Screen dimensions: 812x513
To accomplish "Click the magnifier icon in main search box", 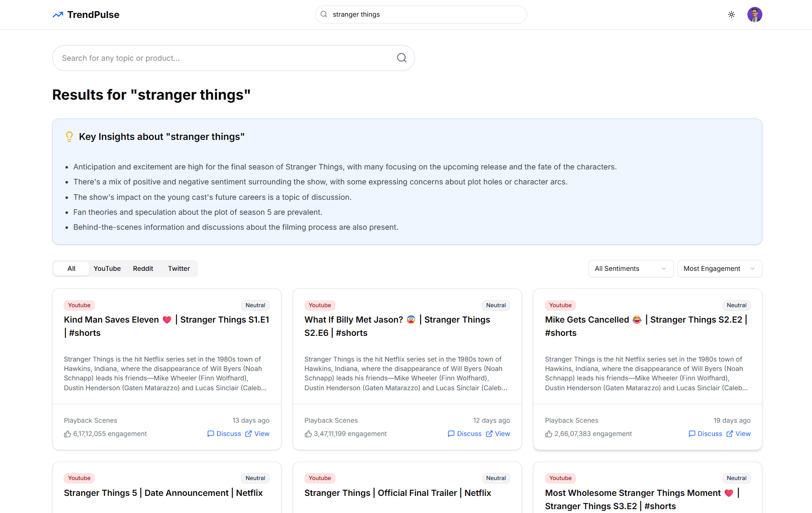I will 401,58.
